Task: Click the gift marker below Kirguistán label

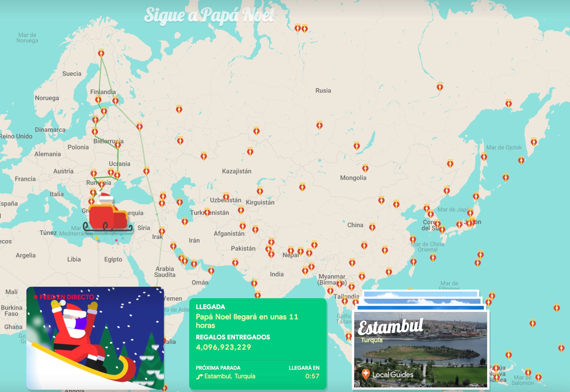Action: pos(241,210)
